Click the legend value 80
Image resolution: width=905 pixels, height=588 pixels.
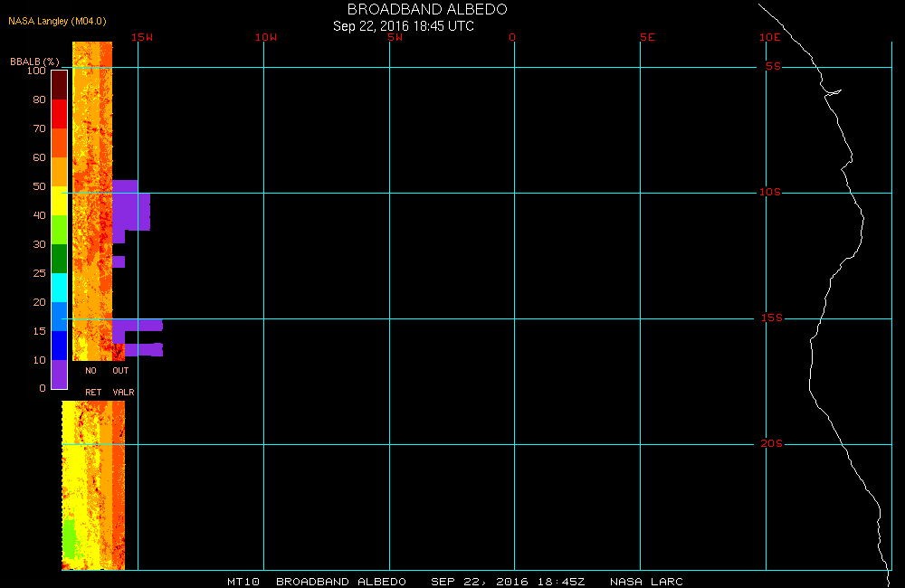pyautogui.click(x=39, y=100)
